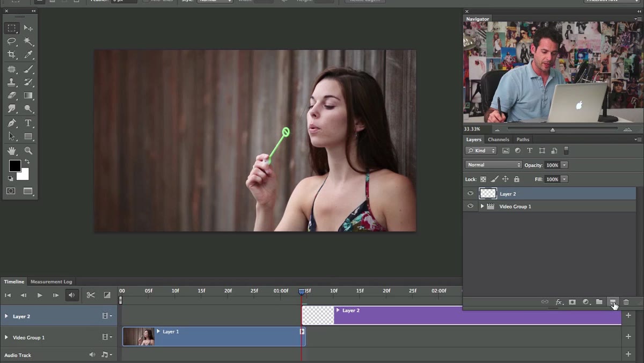Open adjustment layer menu
Viewport: 644px width, 363px height.
(586, 302)
